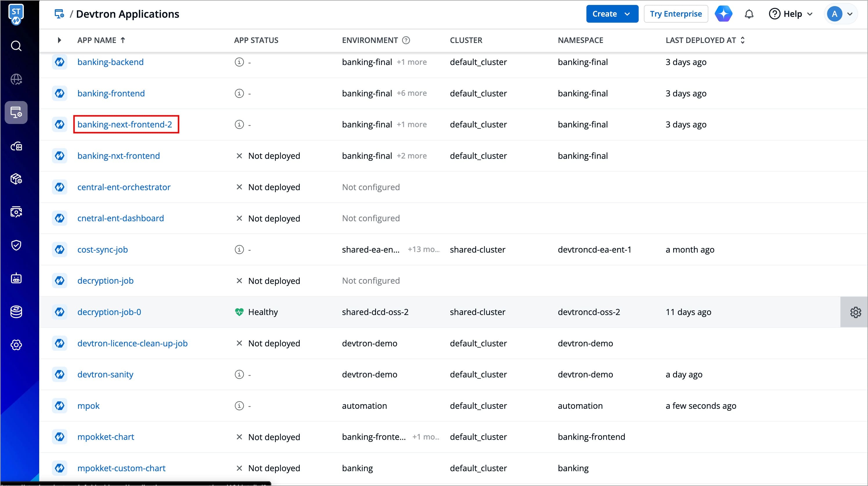Viewport: 868px width, 486px height.
Task: Open the notifications bell
Action: (x=749, y=14)
